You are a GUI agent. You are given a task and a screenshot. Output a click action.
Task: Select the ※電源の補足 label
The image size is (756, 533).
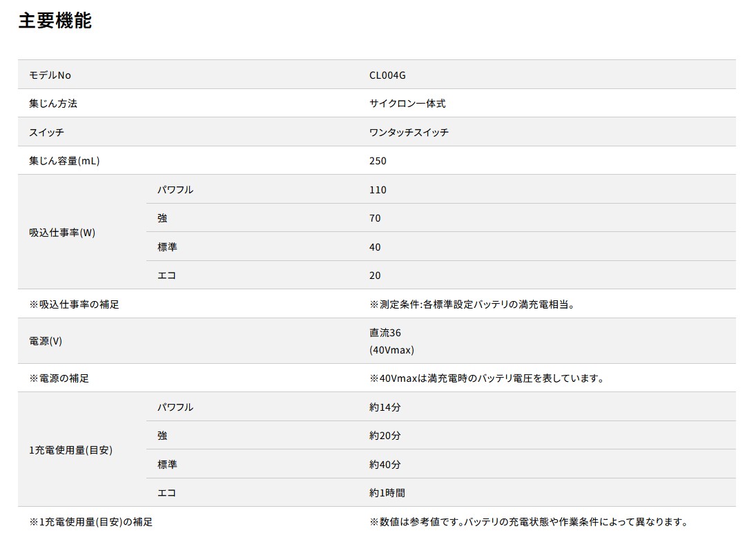(x=59, y=378)
